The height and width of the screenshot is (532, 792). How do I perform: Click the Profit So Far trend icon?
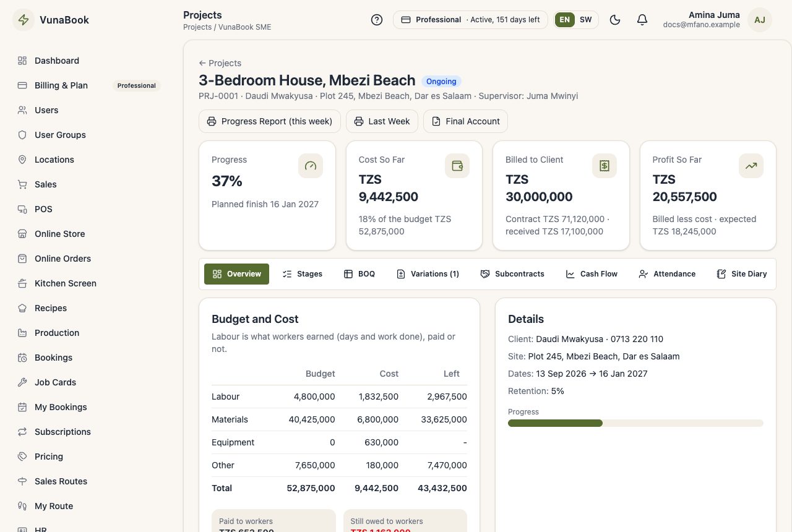point(751,166)
